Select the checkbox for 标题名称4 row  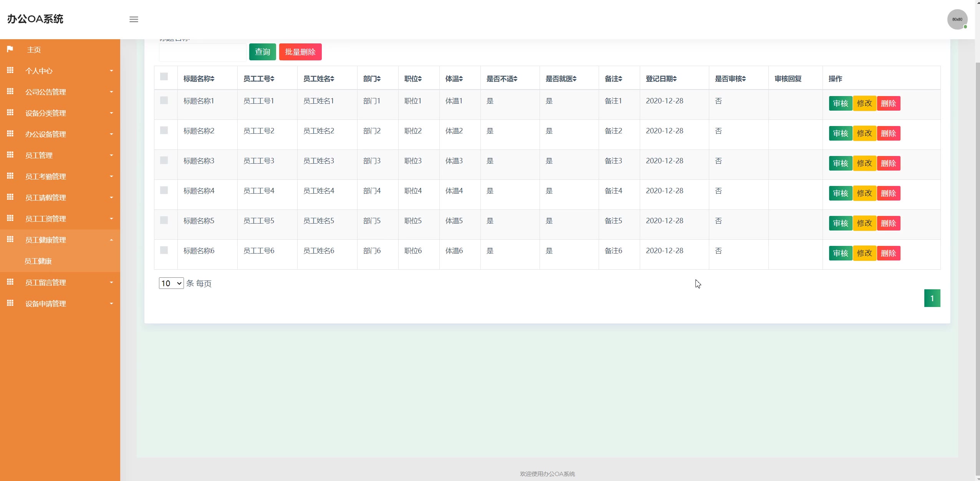point(164,190)
